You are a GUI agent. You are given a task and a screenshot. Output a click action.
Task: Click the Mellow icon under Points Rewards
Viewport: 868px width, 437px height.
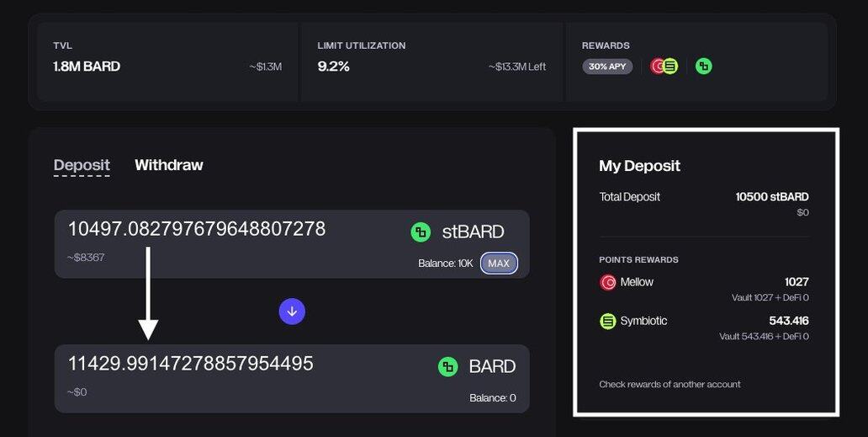(x=607, y=282)
